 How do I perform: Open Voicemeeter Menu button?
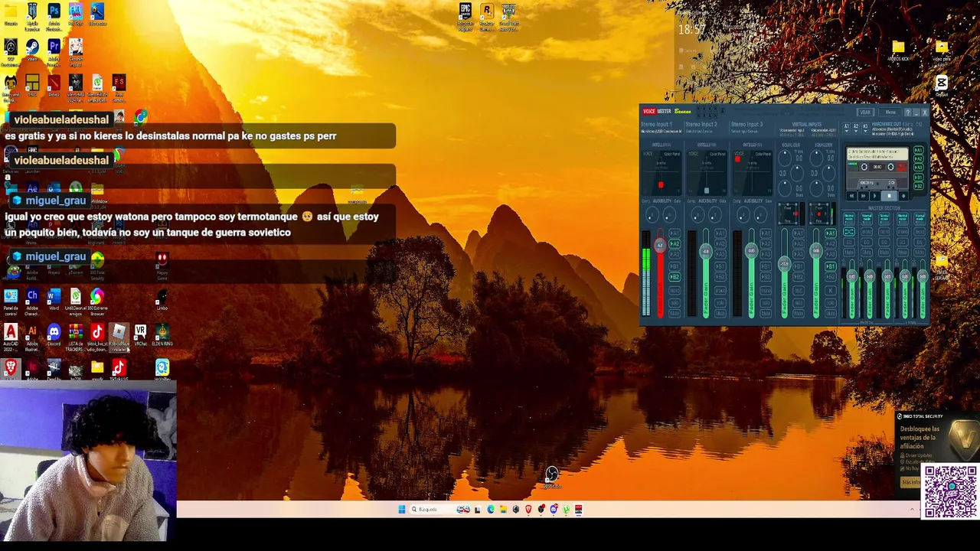(890, 112)
